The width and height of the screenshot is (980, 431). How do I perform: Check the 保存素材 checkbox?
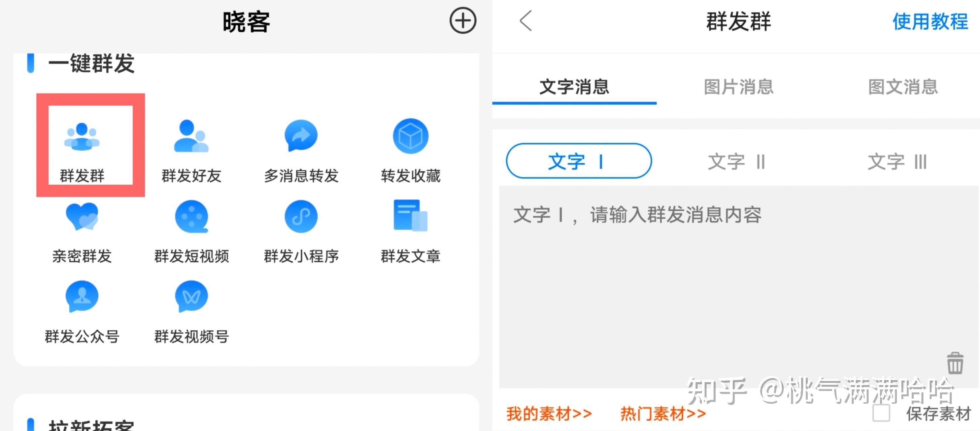[x=881, y=413]
